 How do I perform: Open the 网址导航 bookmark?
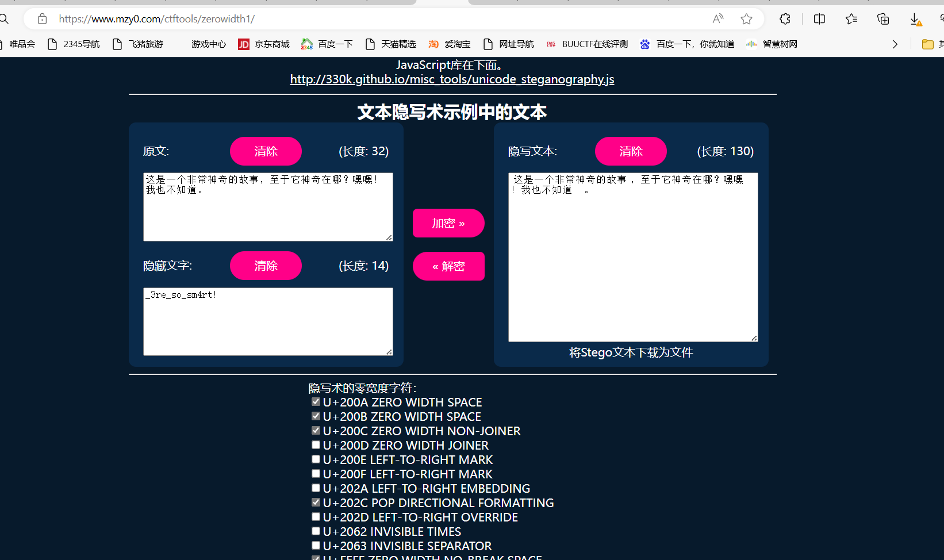tap(509, 44)
